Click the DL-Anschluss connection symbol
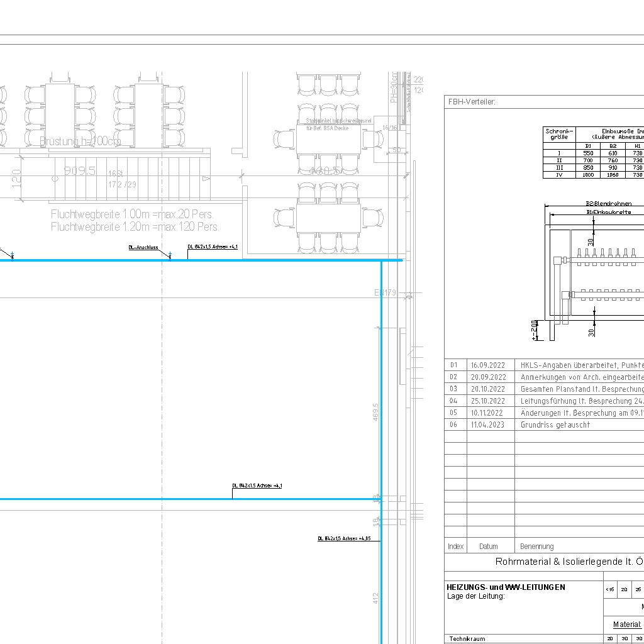The height and width of the screenshot is (644, 644). coord(169,255)
